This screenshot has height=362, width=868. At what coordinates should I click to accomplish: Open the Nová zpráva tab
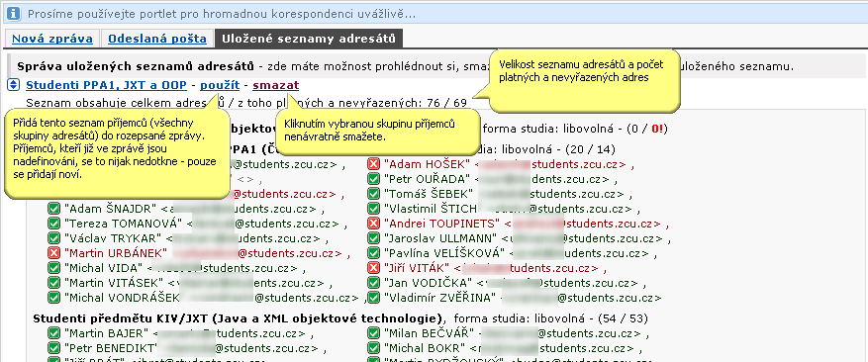pyautogui.click(x=52, y=39)
